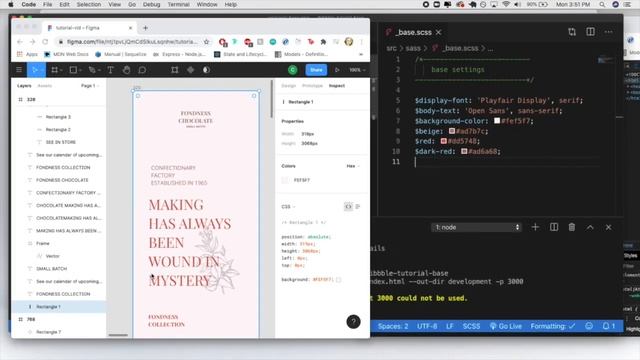Screen dimensions: 640x360
Task: Open the Terminal menu in menu bar
Action: pyautogui.click(x=178, y=4)
